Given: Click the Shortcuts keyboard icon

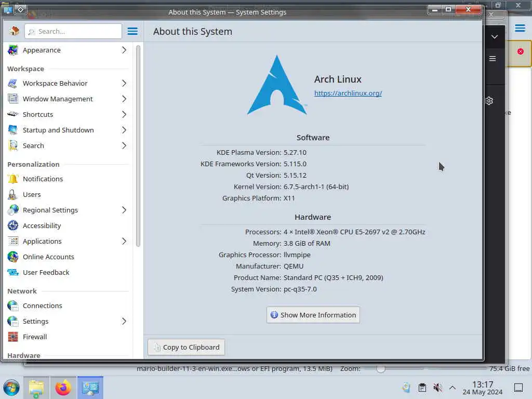Looking at the screenshot, I should coord(13,114).
